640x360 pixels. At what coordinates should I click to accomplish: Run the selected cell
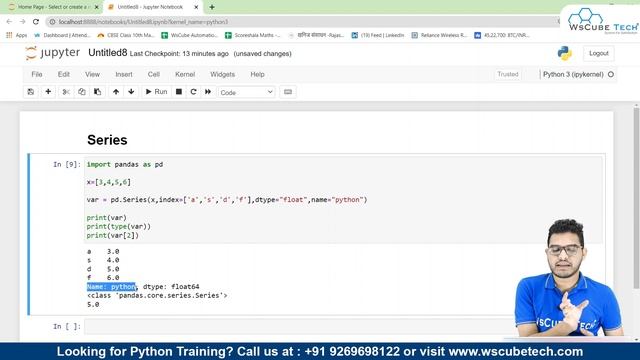156,92
